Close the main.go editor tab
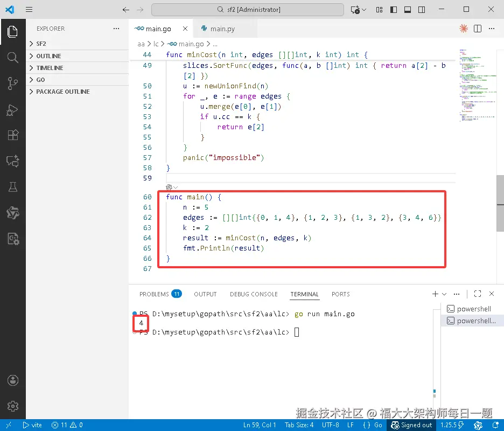504x431 pixels. 185,29
